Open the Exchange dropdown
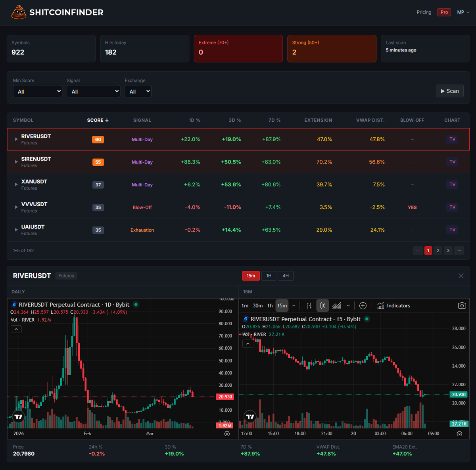The height and width of the screenshot is (470, 476). 138,91
